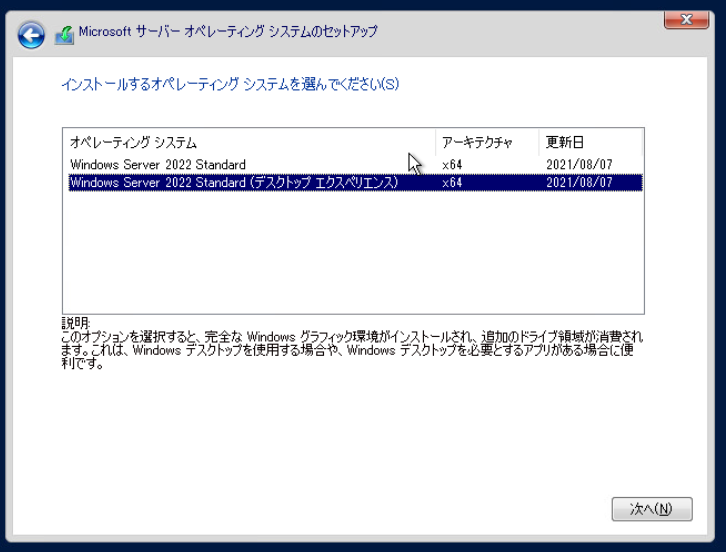Click 2021/08/07 date in the first row
726x552 pixels.
click(x=579, y=164)
